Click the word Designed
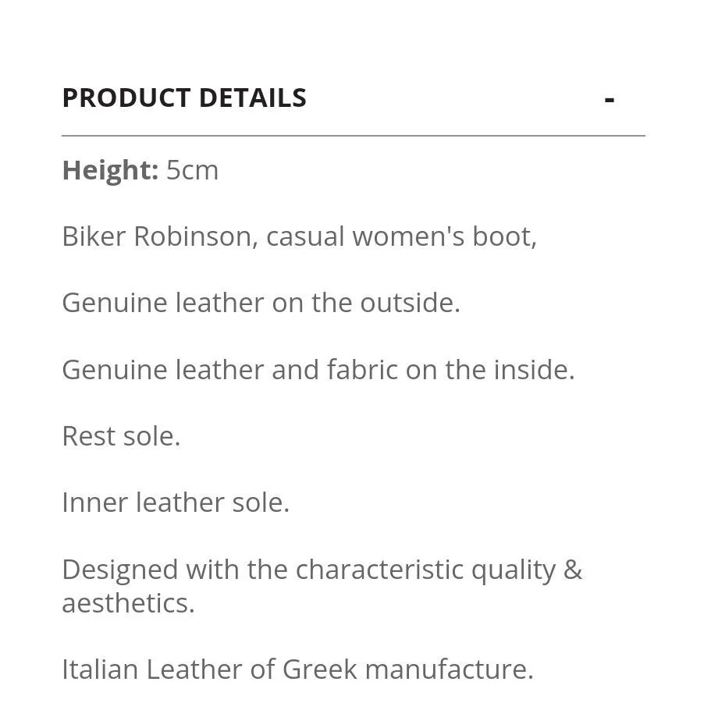Image resolution: width=704 pixels, height=728 pixels. pyautogui.click(x=120, y=570)
